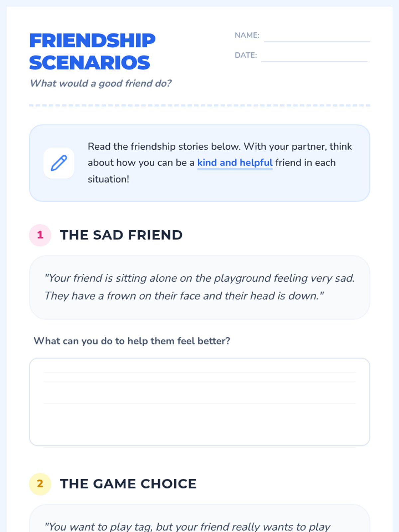Click the 'kind and helpful' highlighted link

pyautogui.click(x=235, y=163)
